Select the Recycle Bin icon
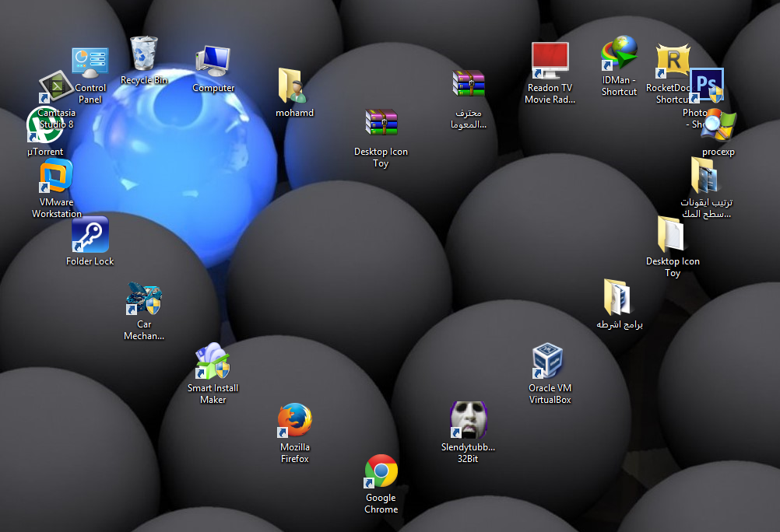 [x=144, y=53]
